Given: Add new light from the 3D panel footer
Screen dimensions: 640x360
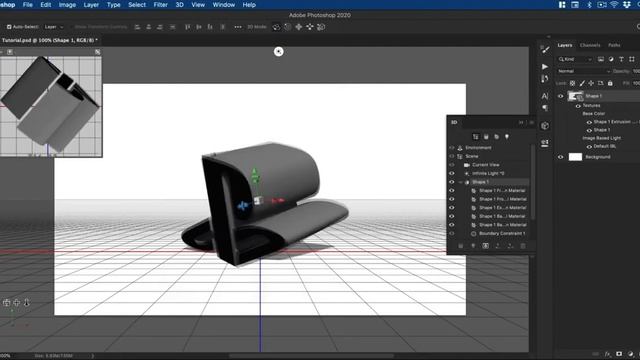Looking at the screenshot, I should click(473, 246).
